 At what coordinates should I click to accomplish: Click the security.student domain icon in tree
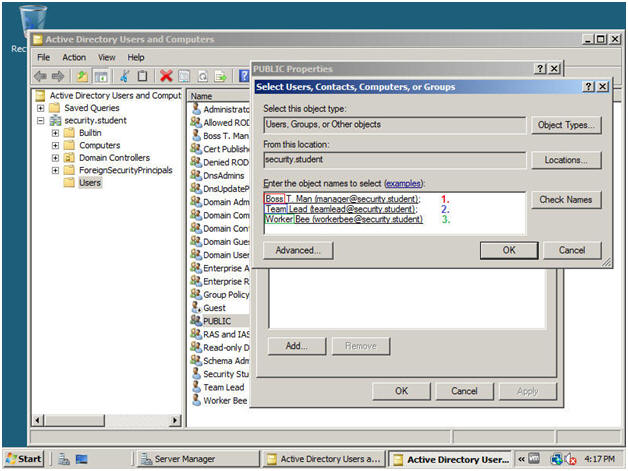55,120
